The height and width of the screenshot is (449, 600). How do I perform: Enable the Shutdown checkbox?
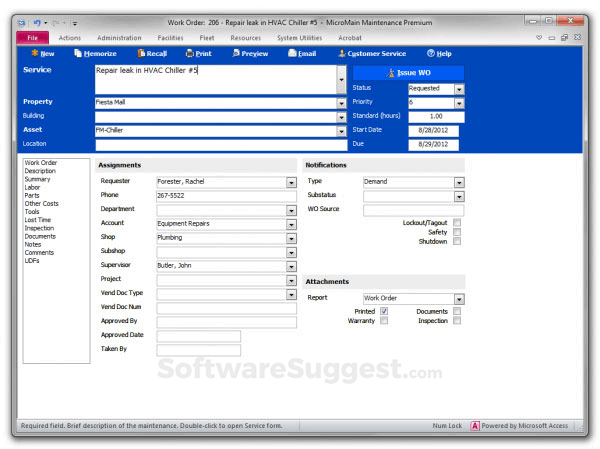pyautogui.click(x=457, y=241)
